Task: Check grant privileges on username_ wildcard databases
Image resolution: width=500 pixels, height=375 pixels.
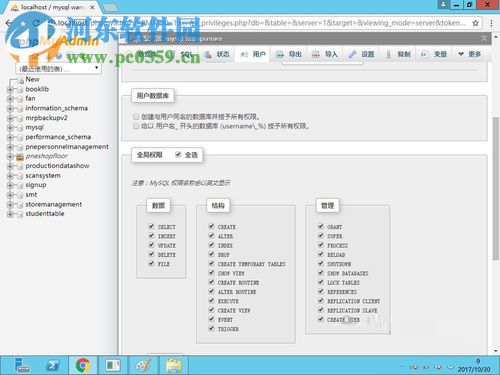Action: tap(136, 126)
